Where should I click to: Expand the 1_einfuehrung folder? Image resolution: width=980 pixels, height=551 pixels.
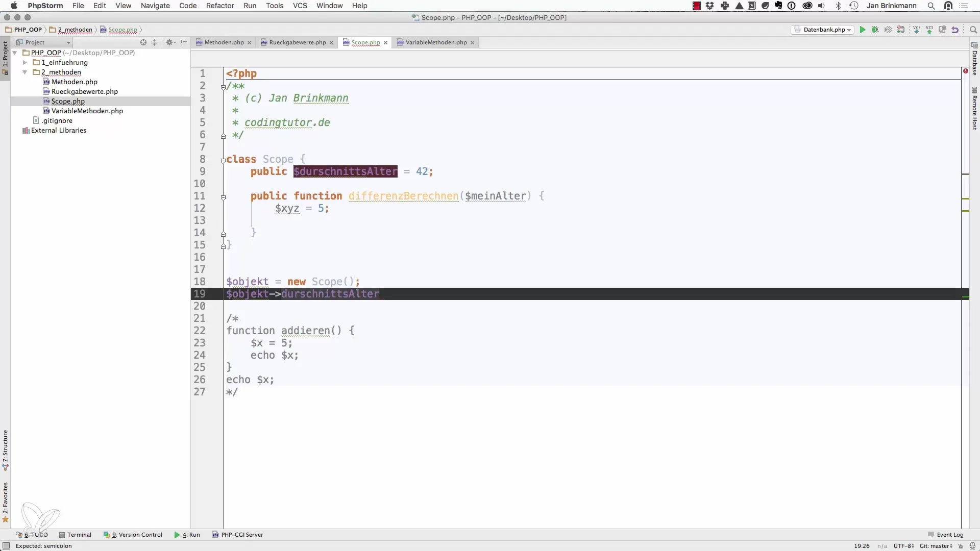[24, 62]
